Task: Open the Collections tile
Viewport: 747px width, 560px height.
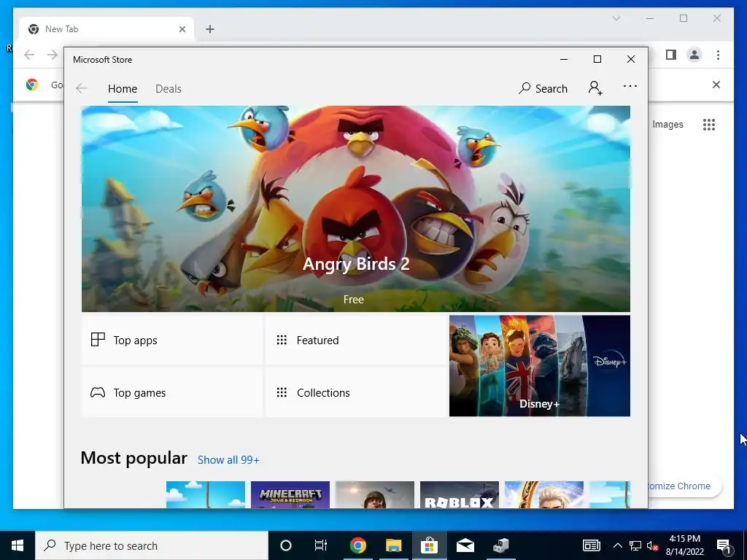Action: [355, 392]
